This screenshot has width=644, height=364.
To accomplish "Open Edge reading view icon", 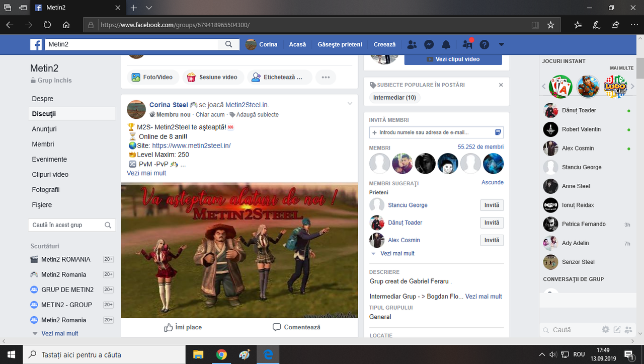I will 535,25.
